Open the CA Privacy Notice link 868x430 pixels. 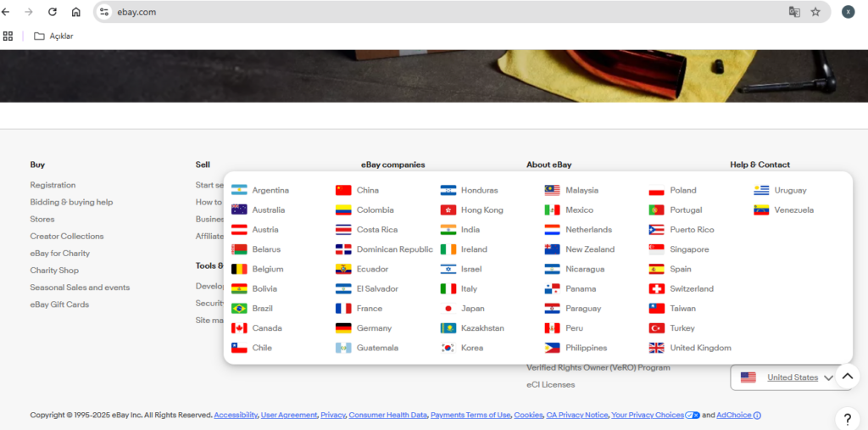576,415
